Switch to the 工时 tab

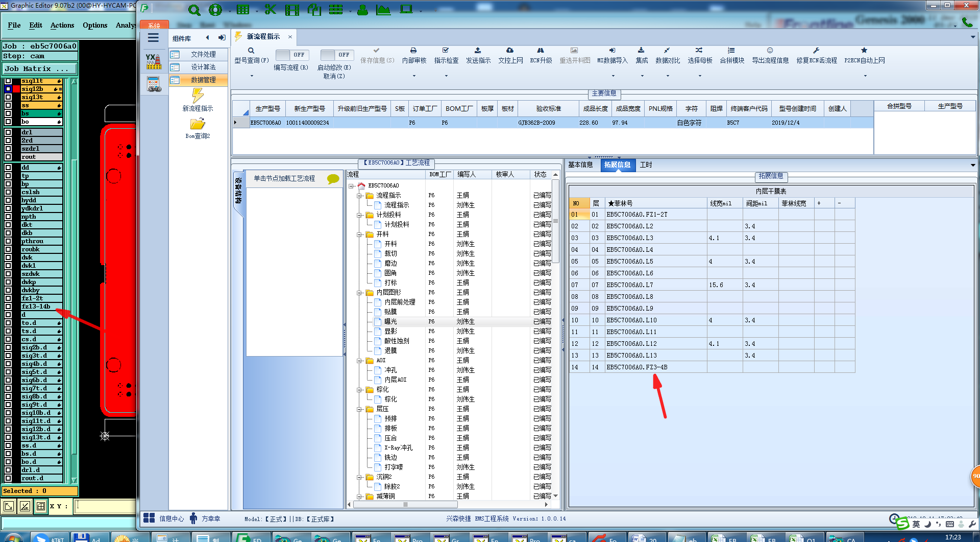tap(646, 165)
